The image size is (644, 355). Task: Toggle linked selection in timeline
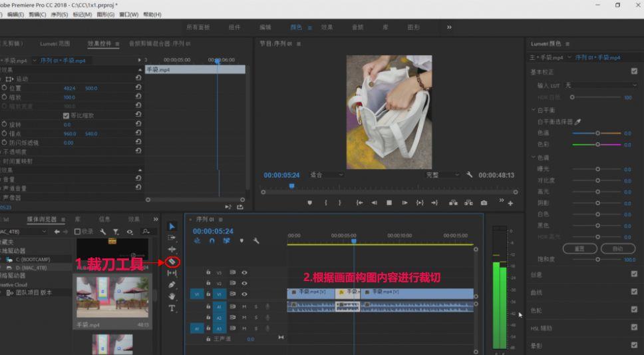tap(226, 240)
